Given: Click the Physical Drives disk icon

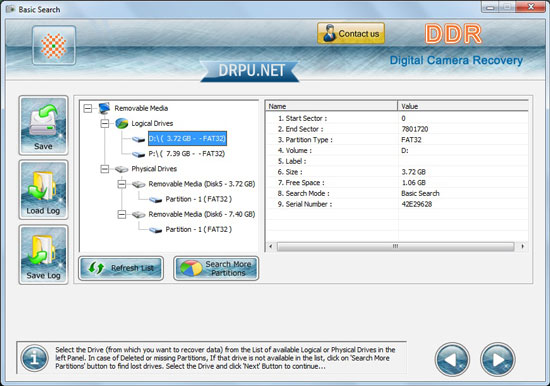Looking at the screenshot, I should point(122,169).
